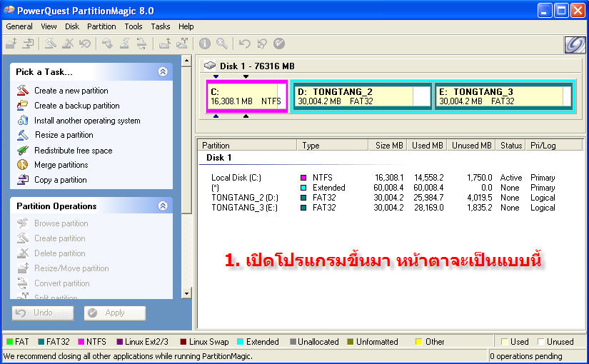Screen dimensions: 589x364
Task: Select the D: TONGTANG_2 partition block
Action: pos(362,96)
